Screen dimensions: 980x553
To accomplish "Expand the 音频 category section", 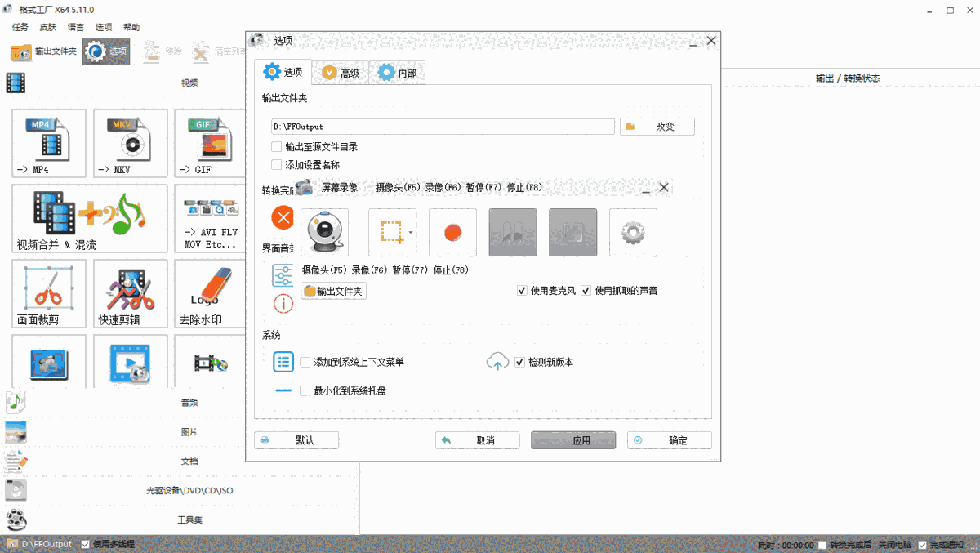I will tap(189, 403).
